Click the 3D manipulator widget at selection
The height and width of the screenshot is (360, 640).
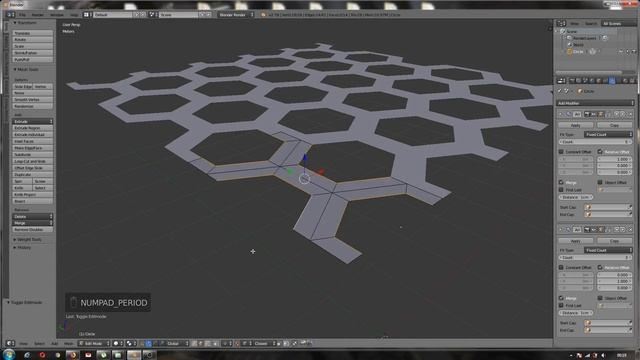click(x=304, y=178)
